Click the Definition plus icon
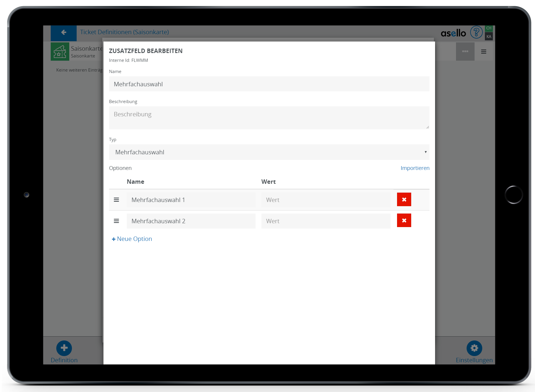This screenshot has height=392, width=535. [x=64, y=348]
